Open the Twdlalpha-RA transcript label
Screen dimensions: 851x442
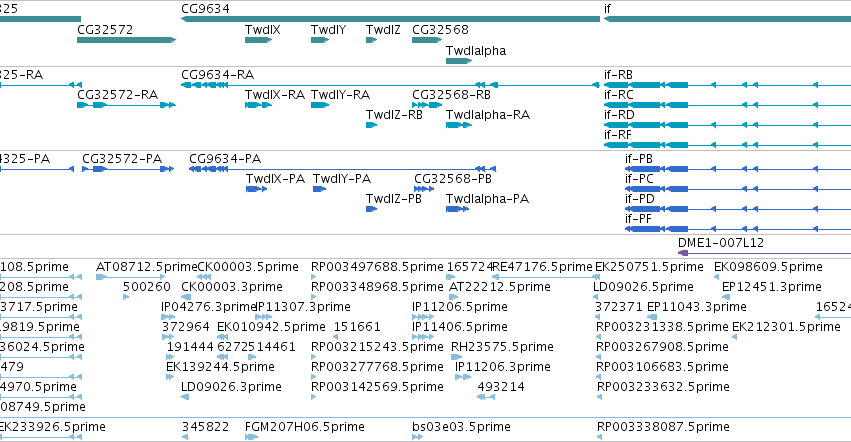[487, 115]
